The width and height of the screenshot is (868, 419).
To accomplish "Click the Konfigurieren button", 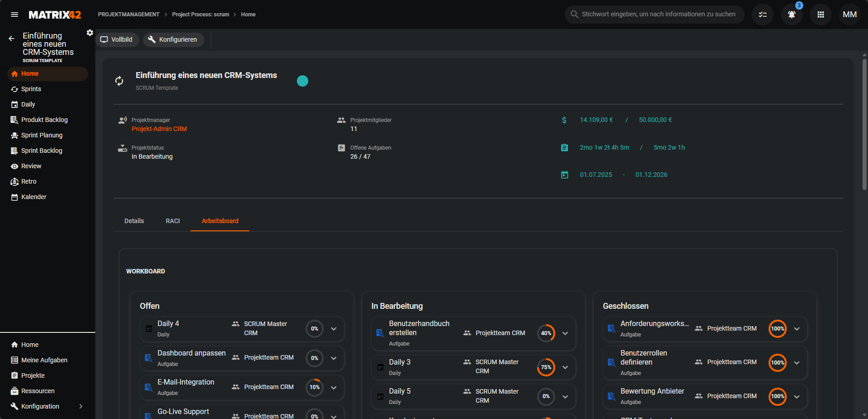I will [x=173, y=39].
